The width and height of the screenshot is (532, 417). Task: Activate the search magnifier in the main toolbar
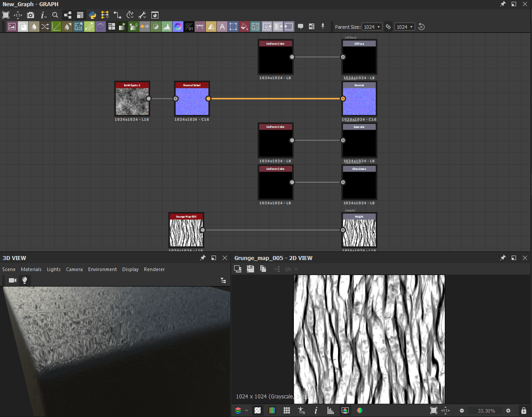[55, 15]
